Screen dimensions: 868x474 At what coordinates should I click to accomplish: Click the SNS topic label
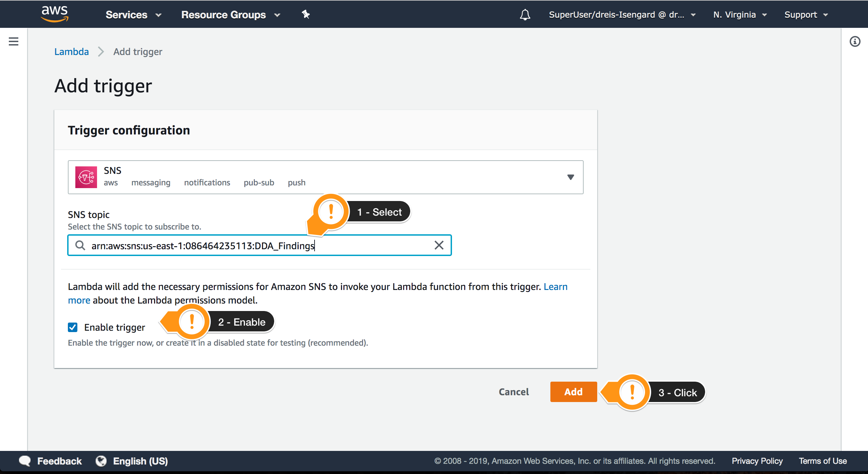click(89, 215)
